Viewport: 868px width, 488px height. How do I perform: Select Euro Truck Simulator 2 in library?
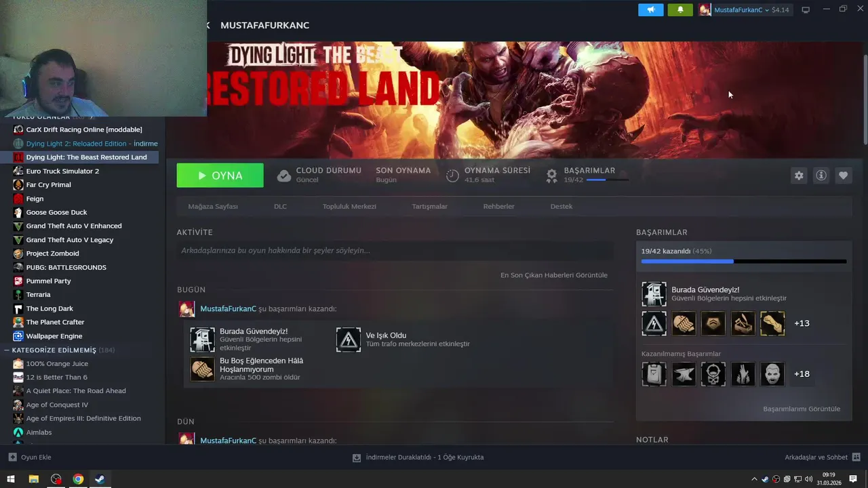[x=62, y=171]
